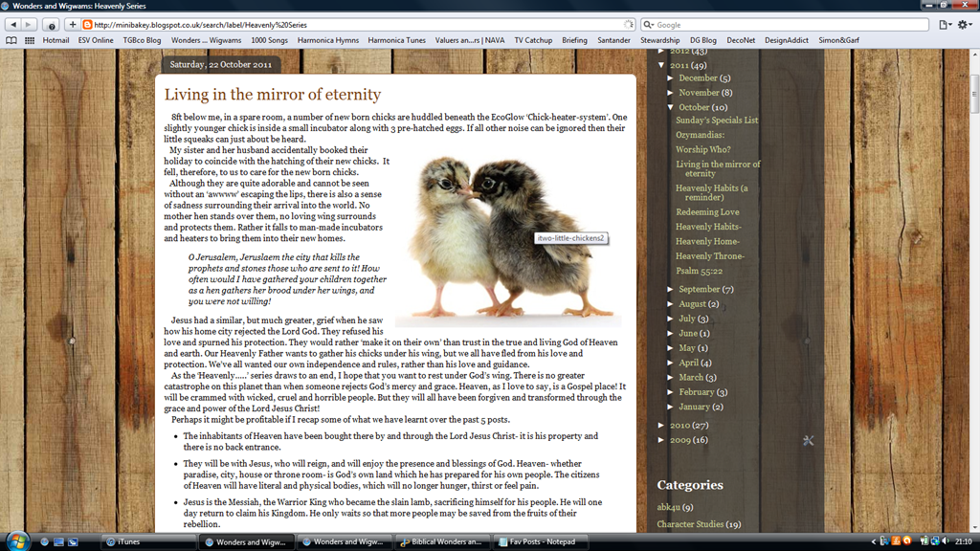Viewport: 980px width, 551px height.
Task: Click the browser Back arrow button
Action: coord(13,25)
